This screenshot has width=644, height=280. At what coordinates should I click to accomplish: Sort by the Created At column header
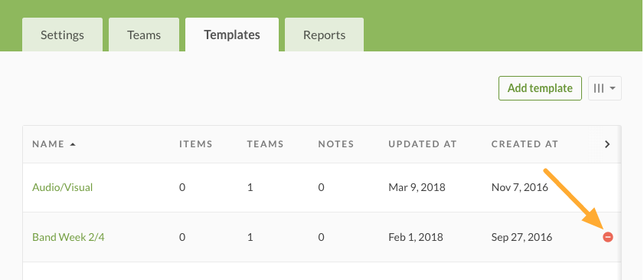525,144
